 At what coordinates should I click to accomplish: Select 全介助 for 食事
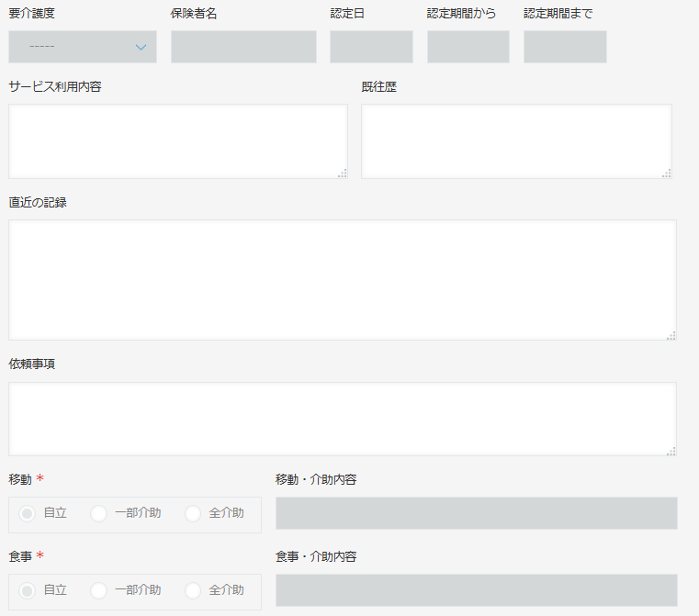click(193, 590)
